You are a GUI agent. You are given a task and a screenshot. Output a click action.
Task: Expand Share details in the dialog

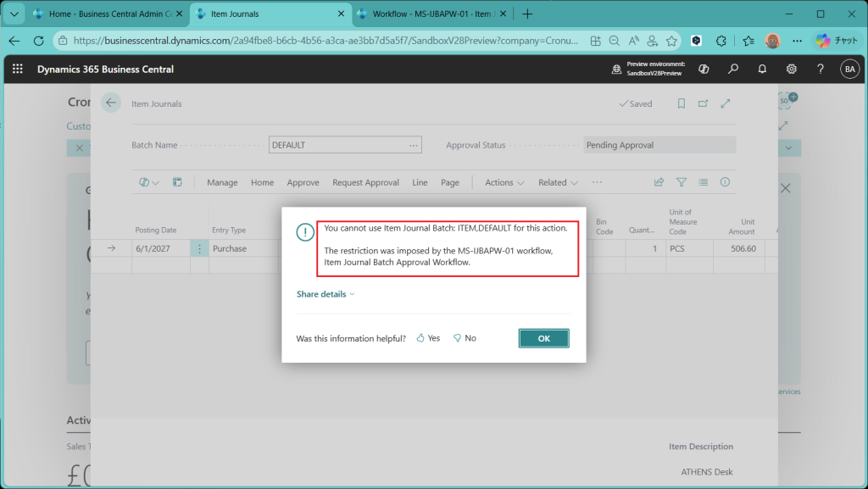pyautogui.click(x=325, y=294)
